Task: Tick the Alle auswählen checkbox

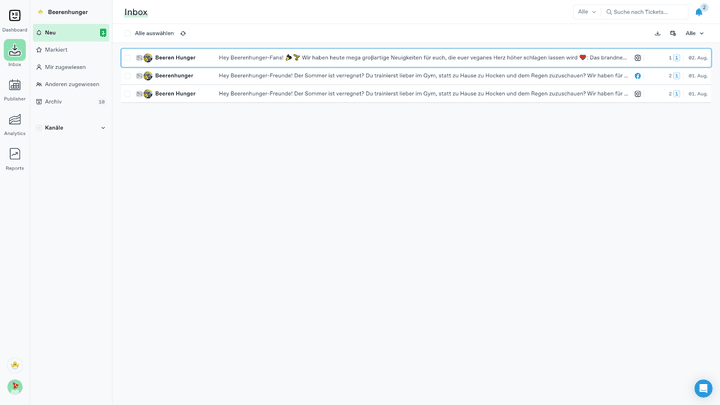Action: pos(128,34)
